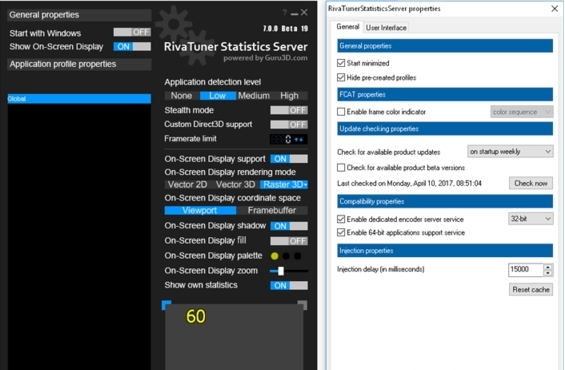565x370 pixels.
Task: Pick the yellow On-Screen Display palette color
Action: point(275,256)
